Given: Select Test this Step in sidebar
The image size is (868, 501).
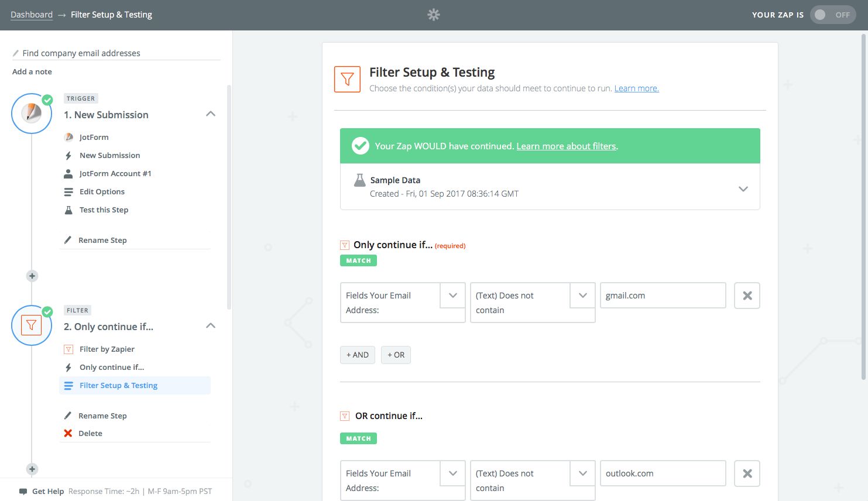Looking at the screenshot, I should click(104, 210).
